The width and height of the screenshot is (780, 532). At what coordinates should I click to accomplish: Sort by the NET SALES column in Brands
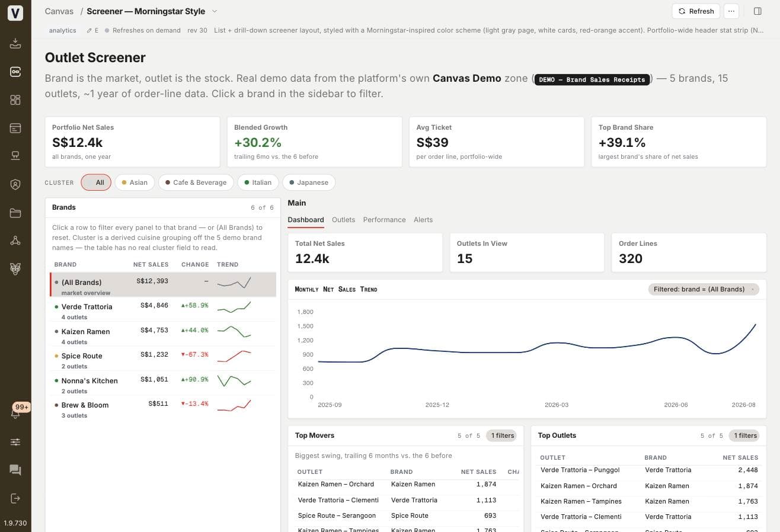coord(151,265)
